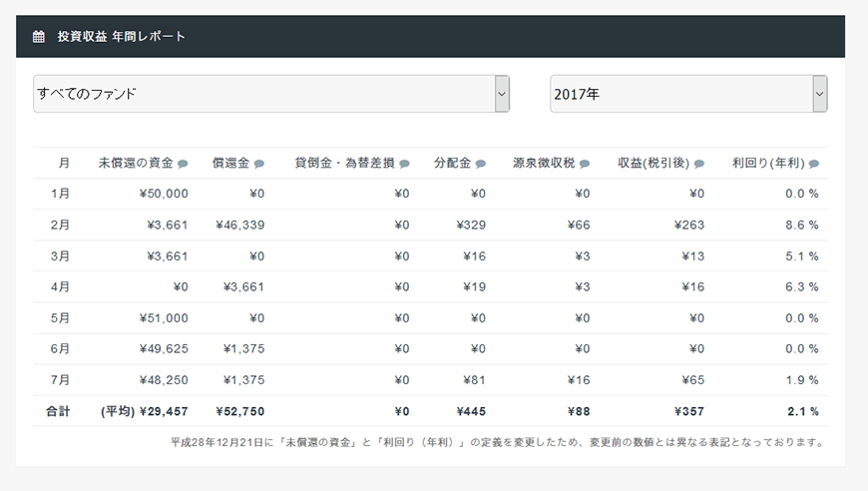Click the 月 column header
868x491 pixels.
64,163
